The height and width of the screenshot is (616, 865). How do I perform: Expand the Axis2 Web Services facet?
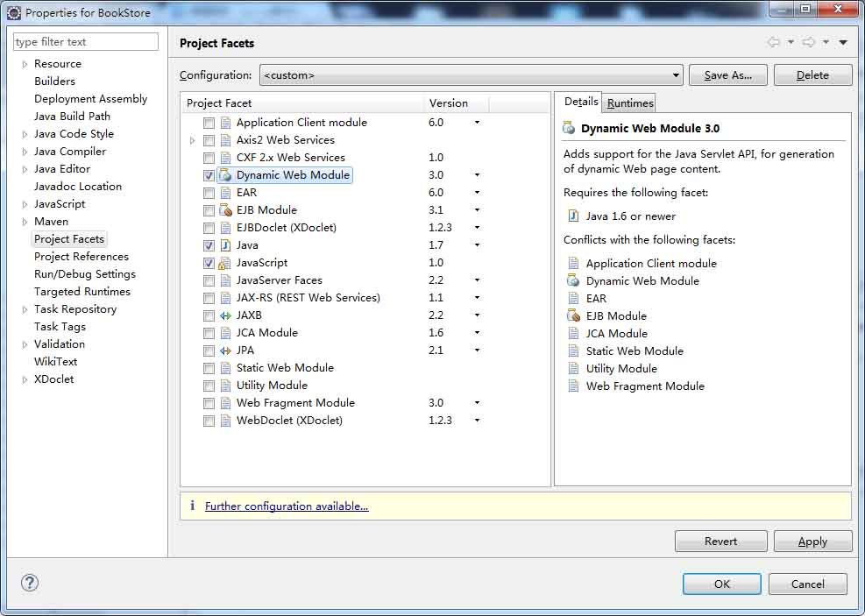(x=192, y=140)
